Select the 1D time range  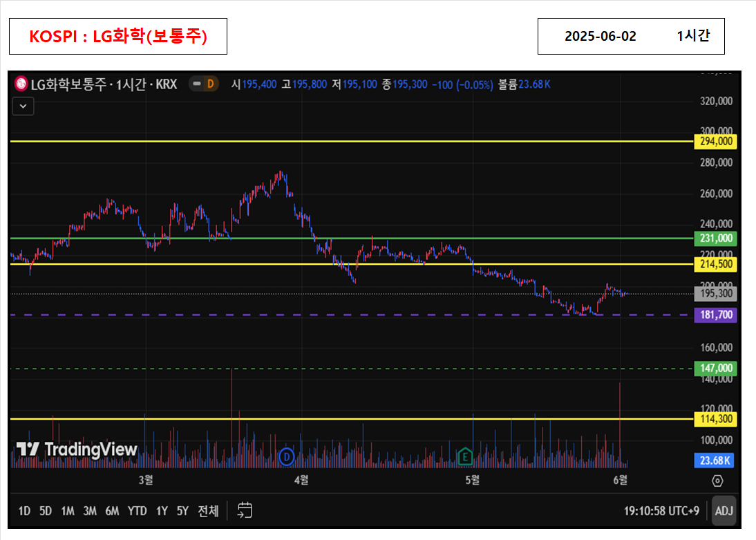(x=24, y=510)
